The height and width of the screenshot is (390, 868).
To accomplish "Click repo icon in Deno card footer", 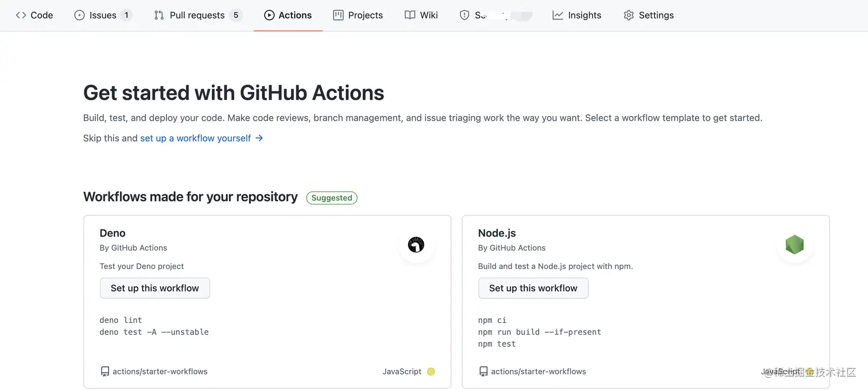I will (x=105, y=372).
